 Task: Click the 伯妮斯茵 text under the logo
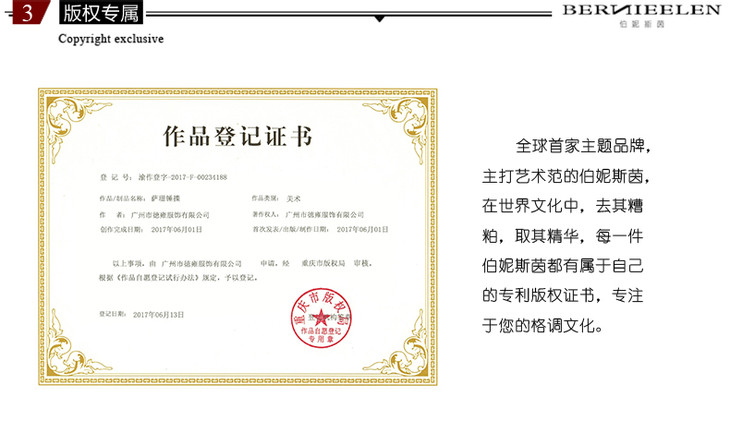click(642, 24)
